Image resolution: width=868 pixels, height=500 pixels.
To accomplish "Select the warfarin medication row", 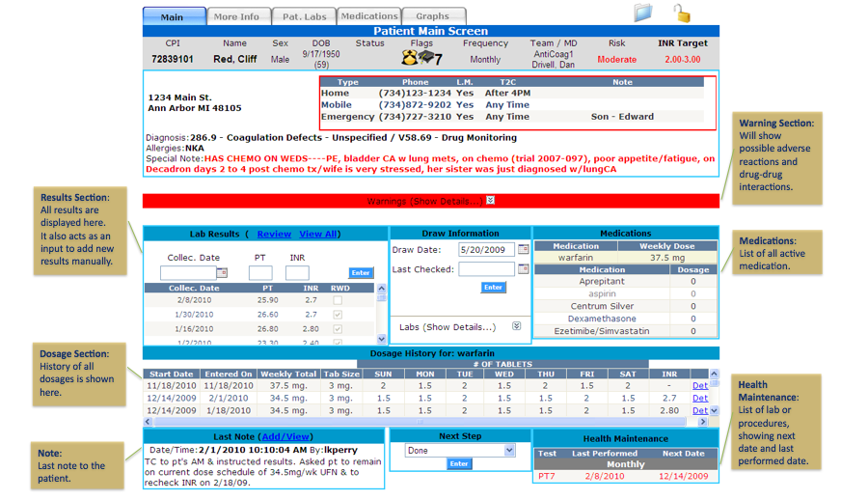I will point(626,258).
